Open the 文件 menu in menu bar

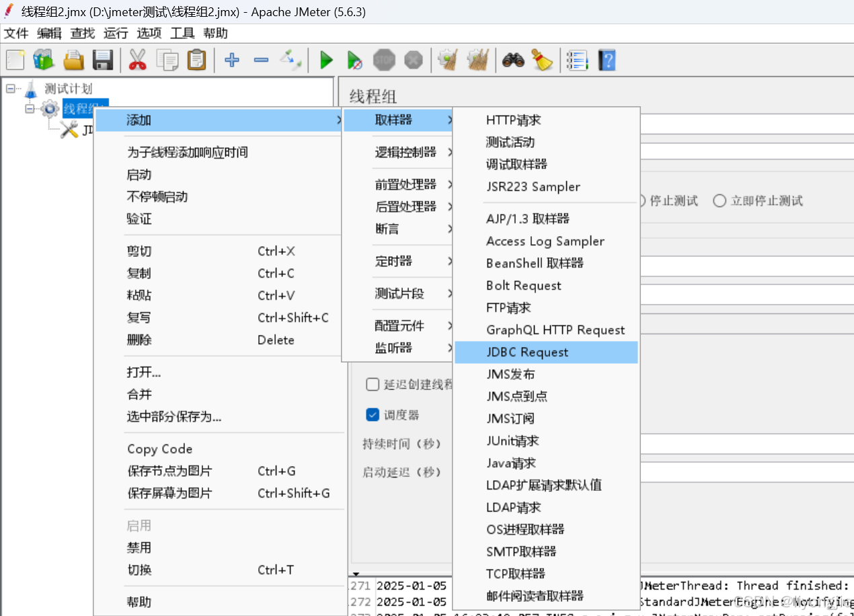point(16,34)
